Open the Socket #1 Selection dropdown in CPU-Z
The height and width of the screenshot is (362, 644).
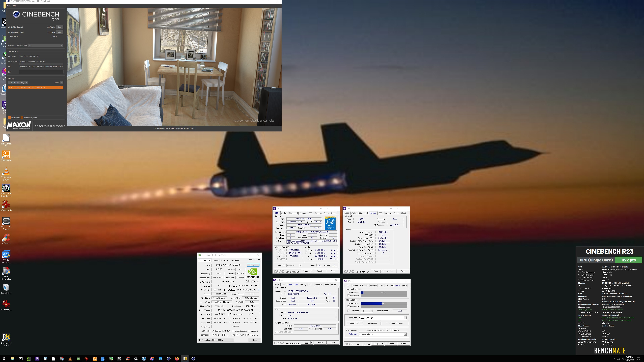click(x=294, y=266)
